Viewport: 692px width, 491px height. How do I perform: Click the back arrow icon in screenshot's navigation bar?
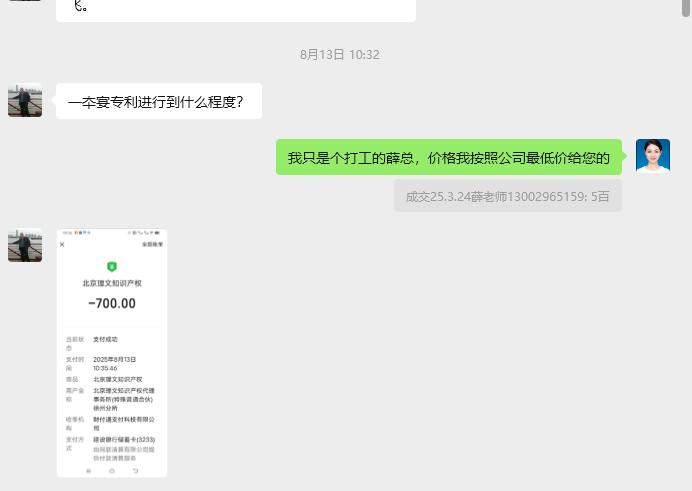(135, 471)
